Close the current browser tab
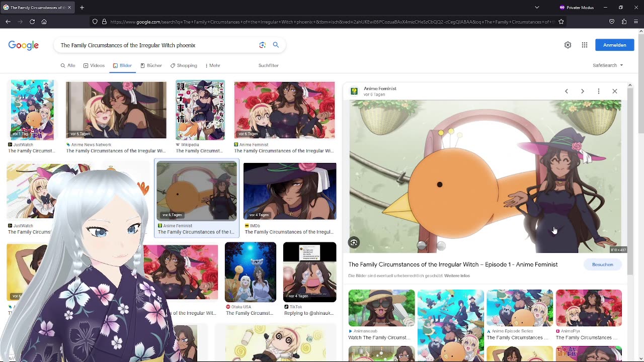Screen dimensions: 644x362 [x=69, y=8]
